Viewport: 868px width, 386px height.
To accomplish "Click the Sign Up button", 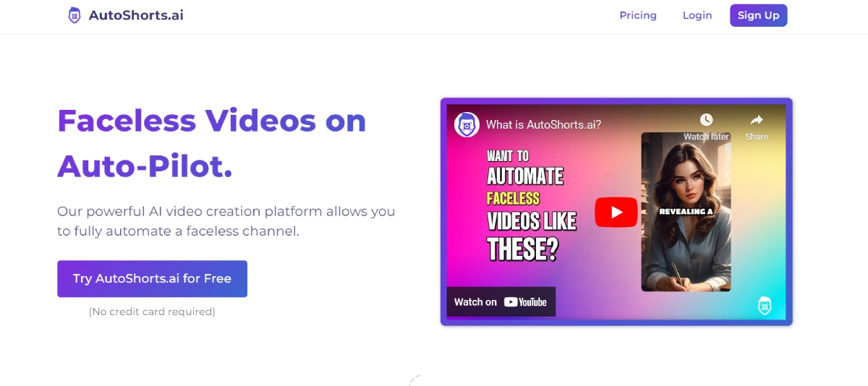I will (x=758, y=15).
